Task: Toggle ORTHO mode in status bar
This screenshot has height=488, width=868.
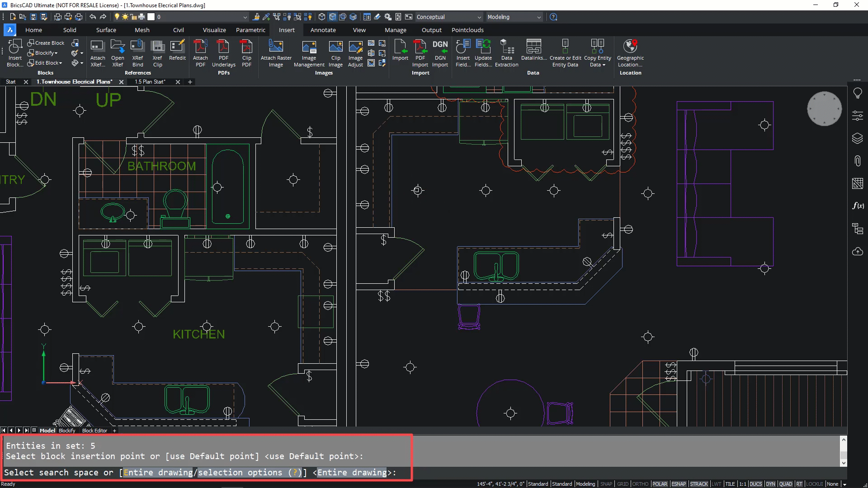Action: coord(640,484)
